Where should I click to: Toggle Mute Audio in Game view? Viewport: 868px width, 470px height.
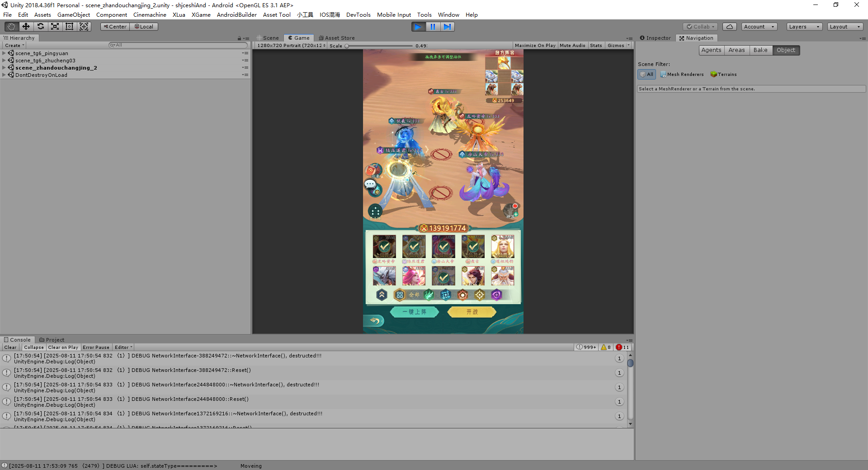pyautogui.click(x=572, y=46)
